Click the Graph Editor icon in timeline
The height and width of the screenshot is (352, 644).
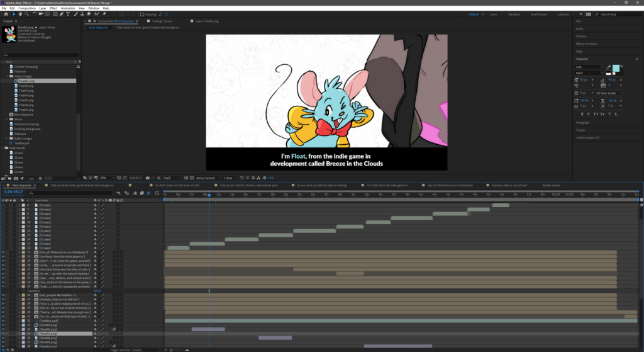(x=157, y=193)
